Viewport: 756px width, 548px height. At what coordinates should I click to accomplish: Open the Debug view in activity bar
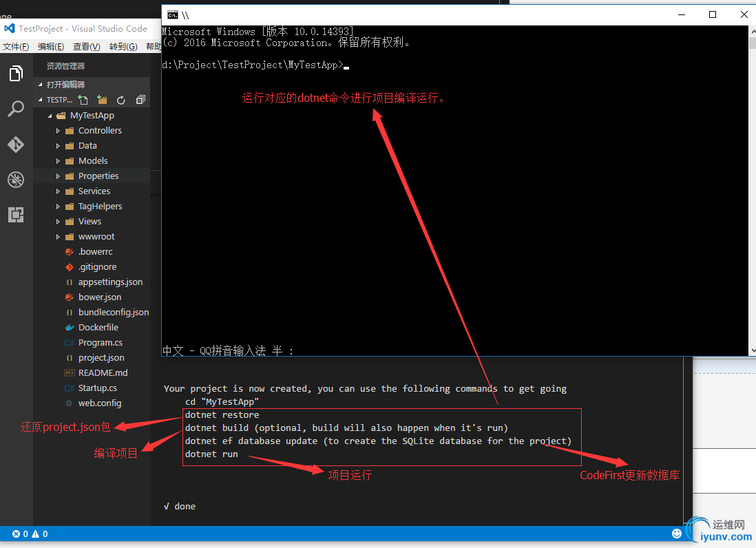click(16, 179)
